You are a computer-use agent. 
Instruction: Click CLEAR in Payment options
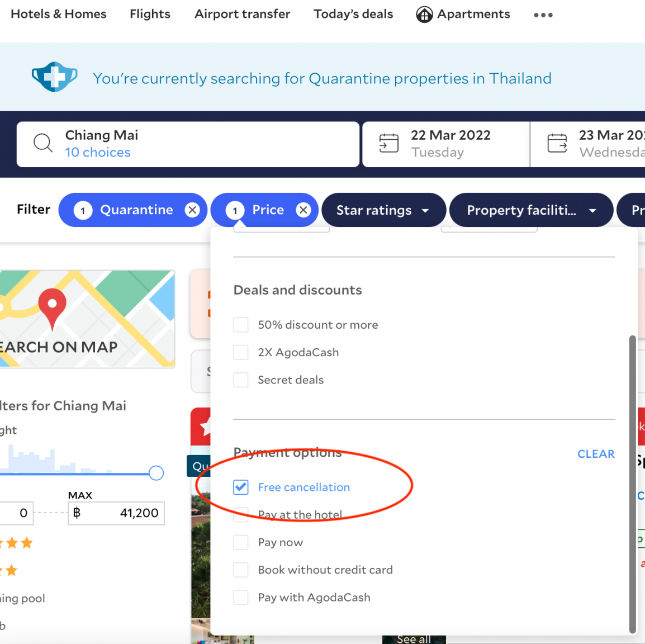596,454
